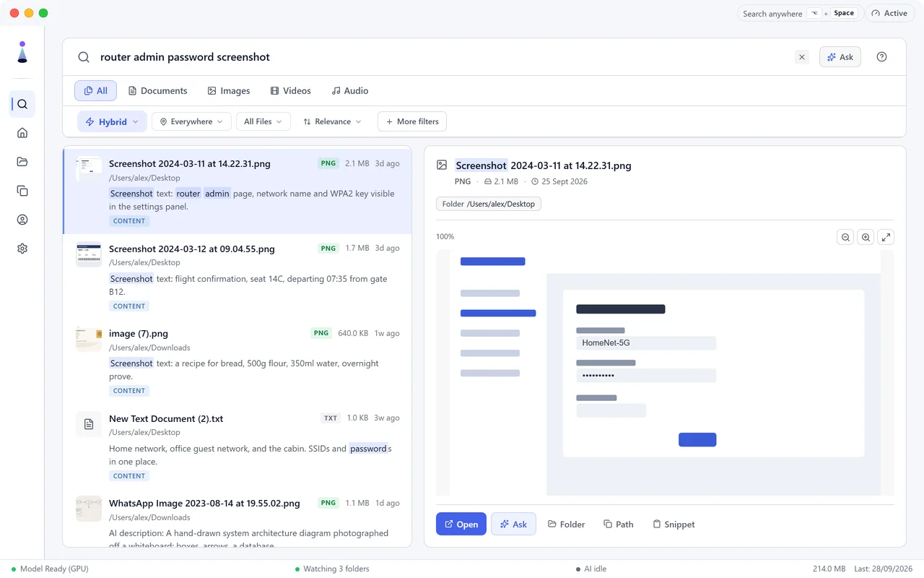Click the Snippet action below the preview

(674, 525)
